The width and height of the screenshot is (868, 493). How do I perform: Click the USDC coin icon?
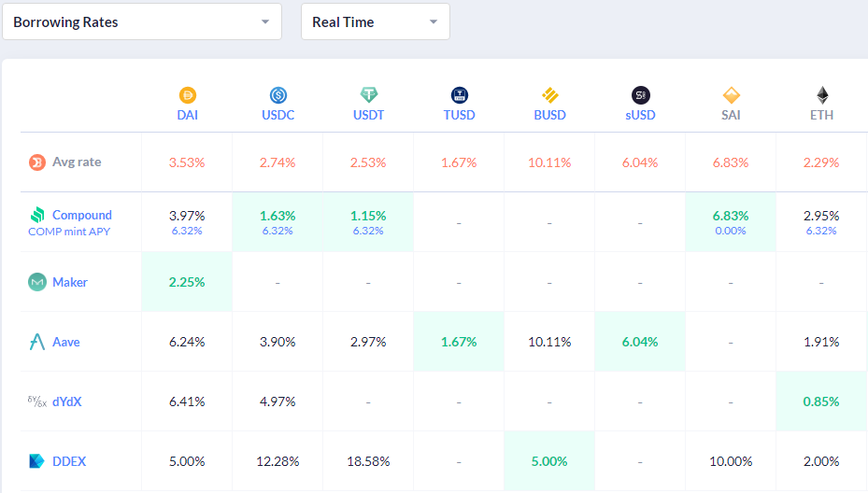point(277,95)
